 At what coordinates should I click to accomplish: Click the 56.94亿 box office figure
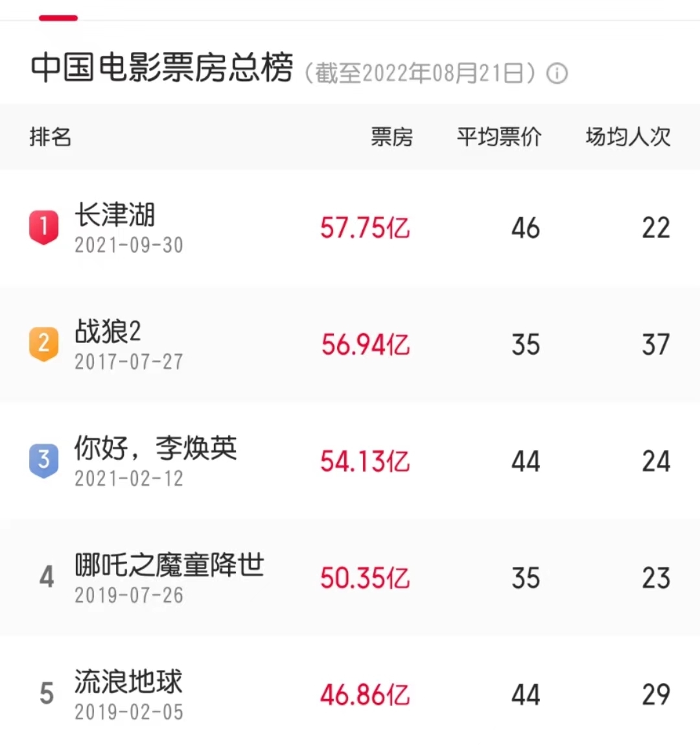click(x=365, y=345)
